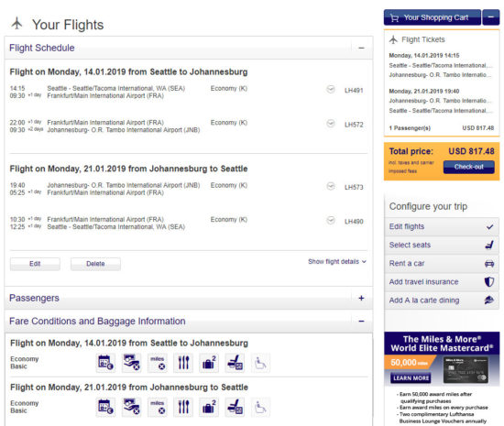Click the Check-out button
Viewport: 504px width, 426px height.
click(x=468, y=167)
